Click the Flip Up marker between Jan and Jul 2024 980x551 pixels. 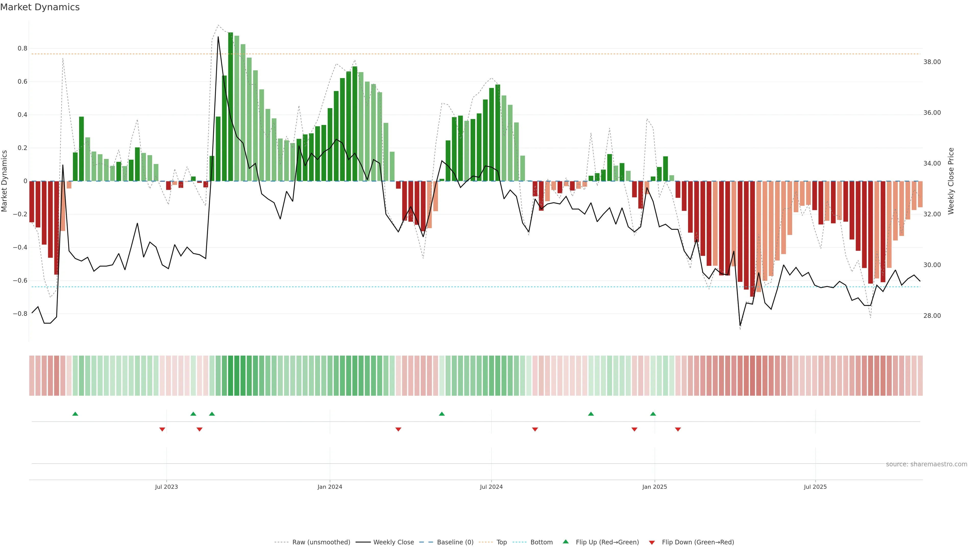[442, 414]
